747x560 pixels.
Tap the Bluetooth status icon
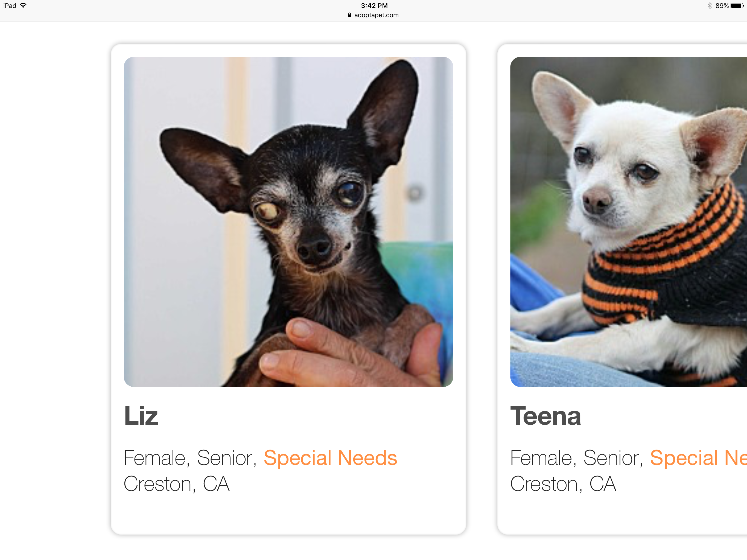[710, 5]
